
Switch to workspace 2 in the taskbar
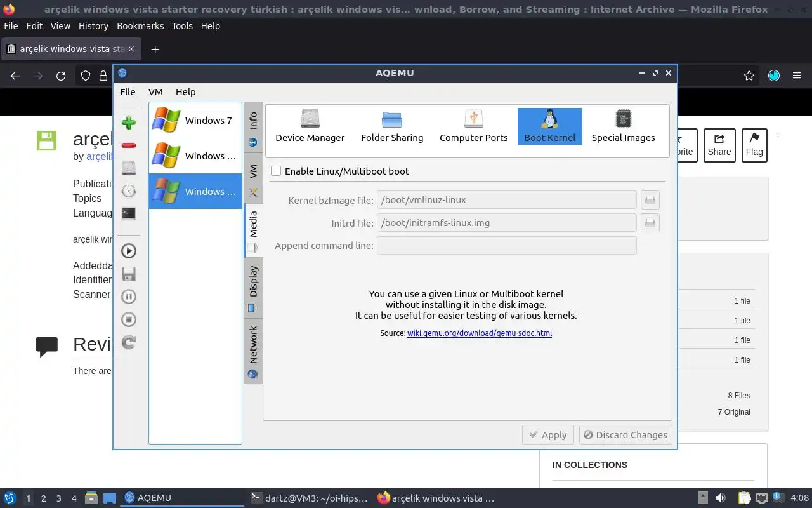(43, 498)
